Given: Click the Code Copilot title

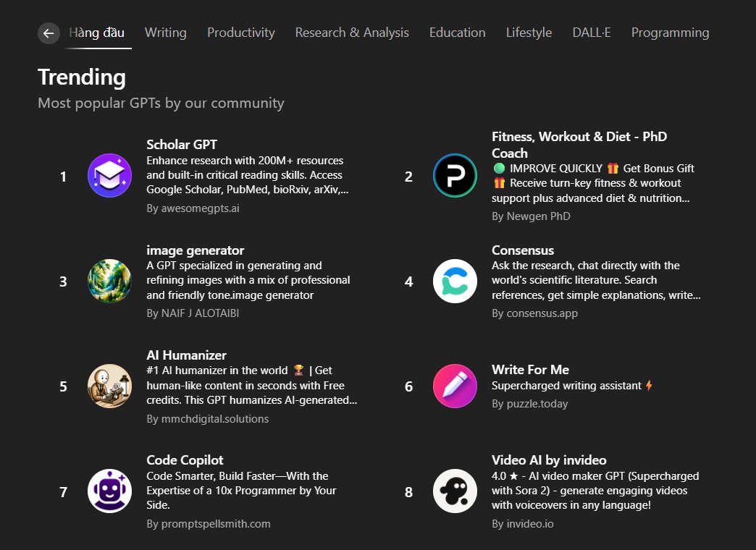Looking at the screenshot, I should tap(185, 460).
